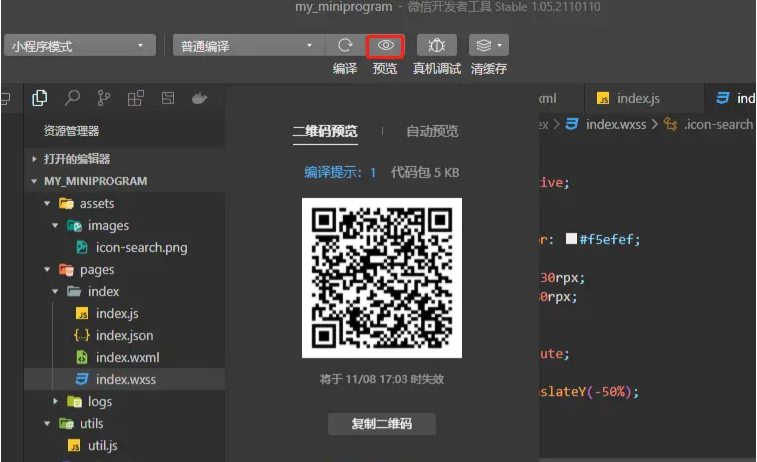The height and width of the screenshot is (462, 757).
Task: Click the 复制二维码 button
Action: point(381,424)
